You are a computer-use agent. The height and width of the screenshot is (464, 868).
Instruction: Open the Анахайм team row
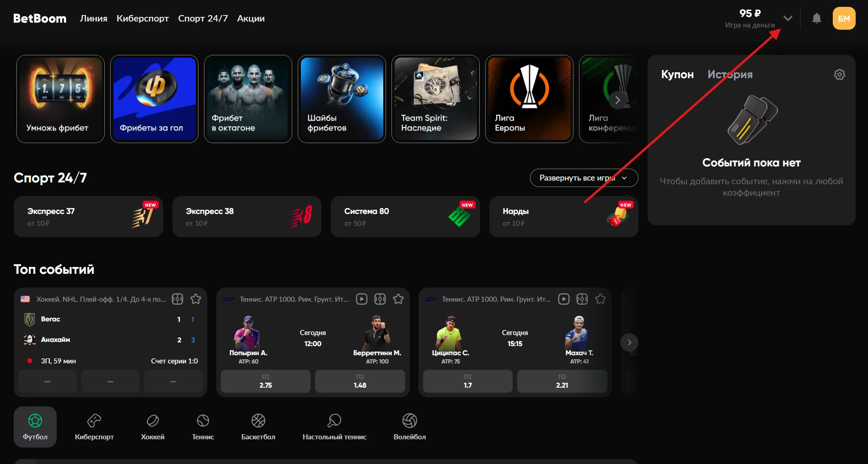point(110,340)
